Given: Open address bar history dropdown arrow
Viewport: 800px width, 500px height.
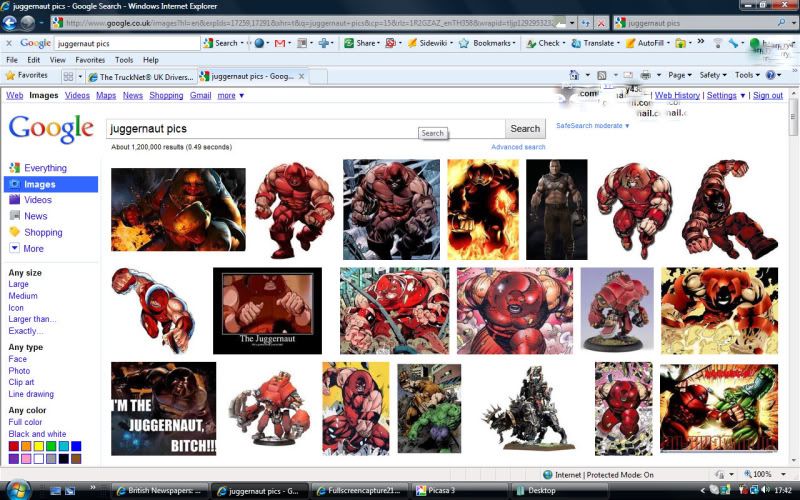Looking at the screenshot, I should [x=572, y=23].
